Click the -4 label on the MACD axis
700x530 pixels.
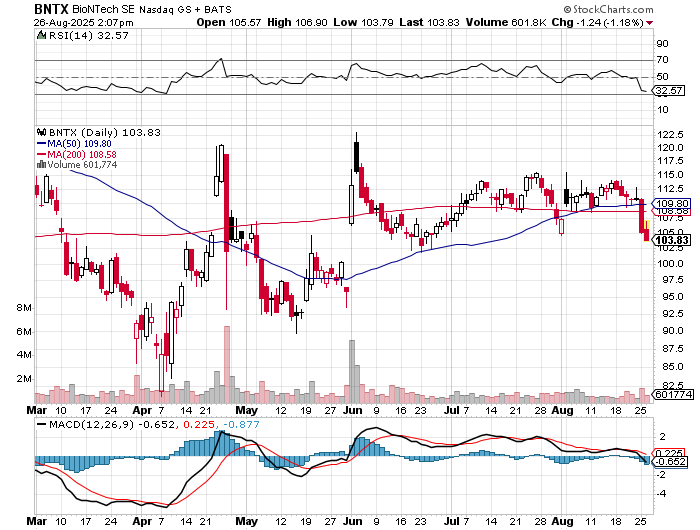pos(662,494)
